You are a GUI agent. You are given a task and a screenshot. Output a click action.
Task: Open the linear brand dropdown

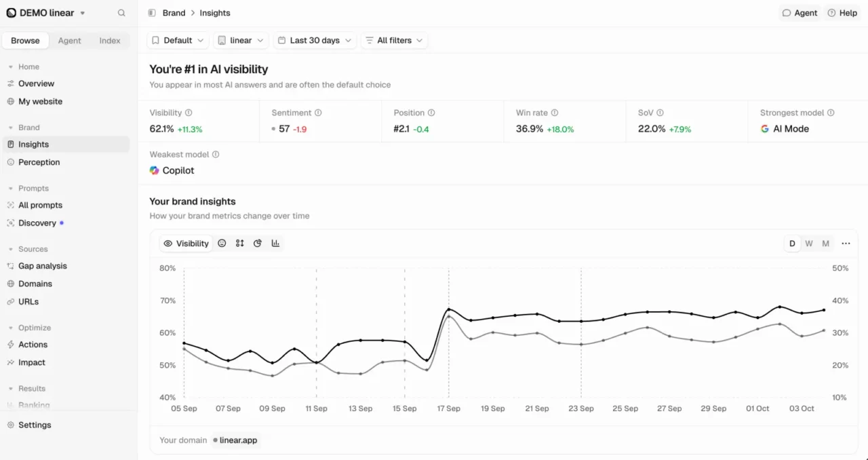241,41
